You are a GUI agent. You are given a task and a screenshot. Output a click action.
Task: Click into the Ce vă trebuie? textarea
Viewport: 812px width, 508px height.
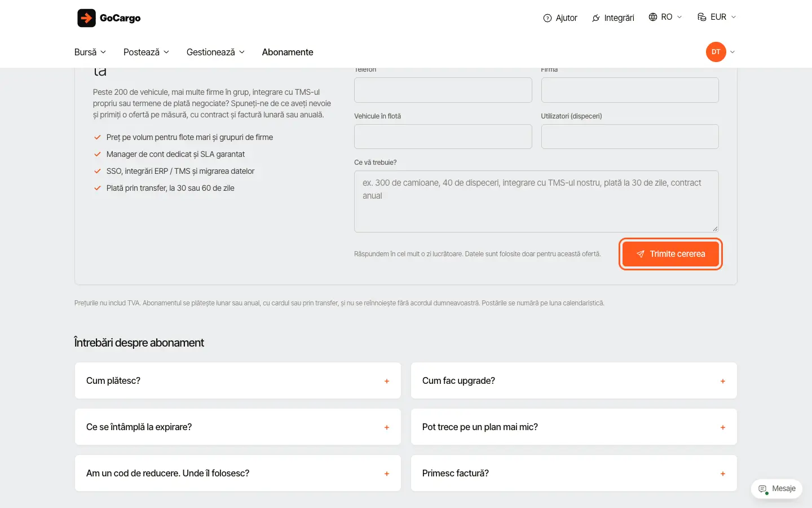tap(536, 202)
